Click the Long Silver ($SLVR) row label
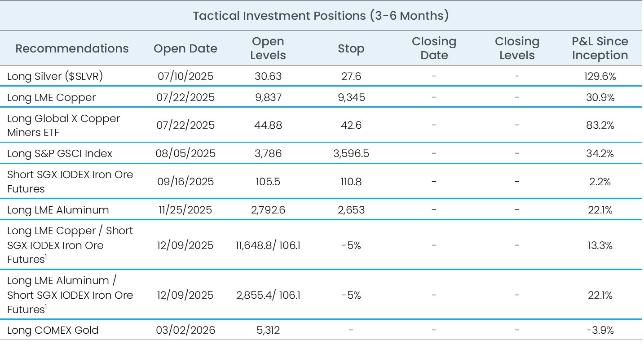Screen dimensions: 644x353 pos(55,76)
